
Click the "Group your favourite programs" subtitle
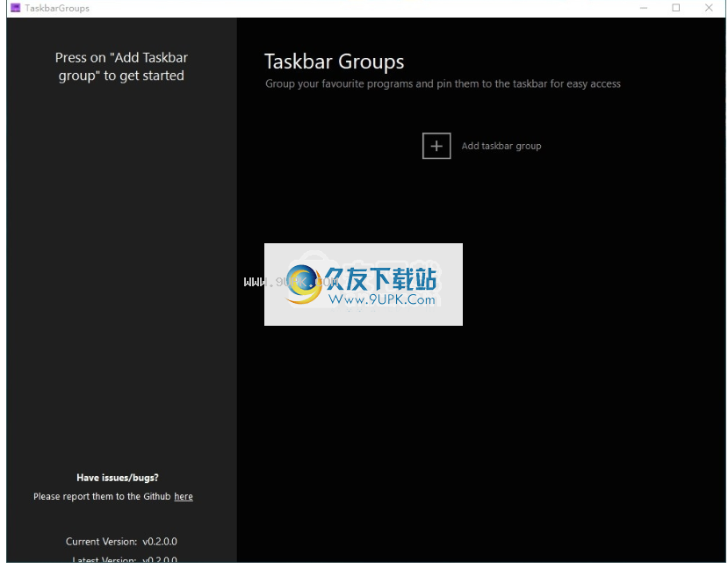443,83
